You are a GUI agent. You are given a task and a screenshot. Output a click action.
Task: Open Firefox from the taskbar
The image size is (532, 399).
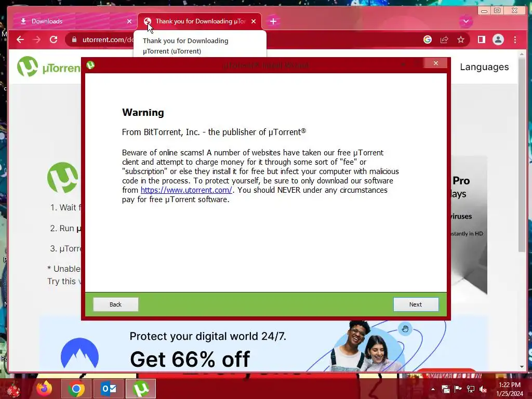[x=45, y=389]
